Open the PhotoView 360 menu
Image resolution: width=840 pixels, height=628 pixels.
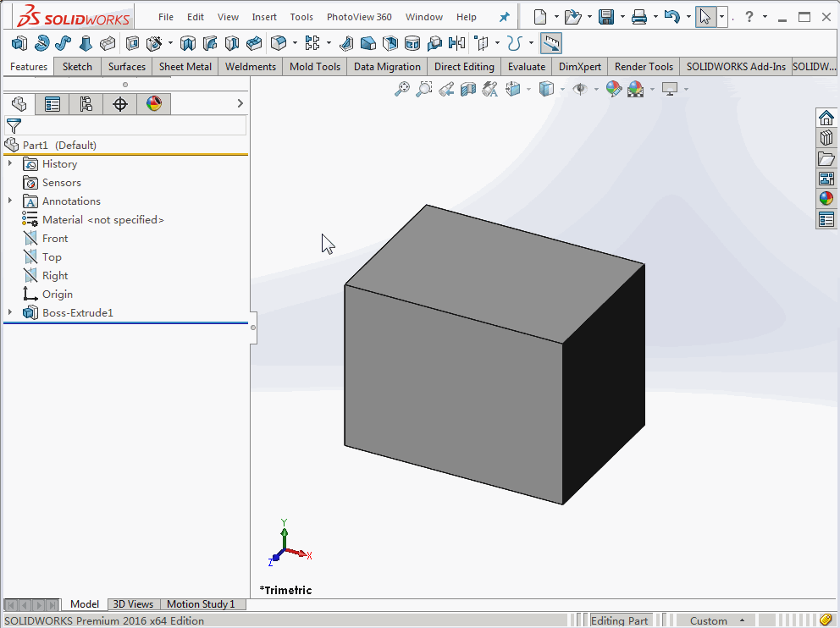[x=359, y=17]
